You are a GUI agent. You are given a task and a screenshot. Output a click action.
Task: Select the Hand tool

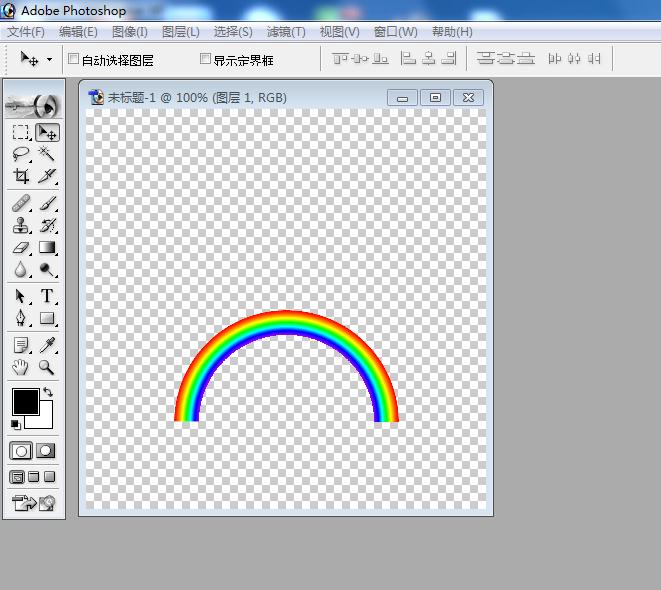[20, 367]
